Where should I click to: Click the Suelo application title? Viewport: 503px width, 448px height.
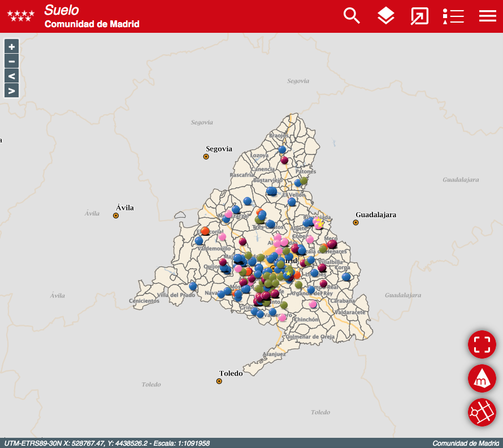[x=62, y=10]
